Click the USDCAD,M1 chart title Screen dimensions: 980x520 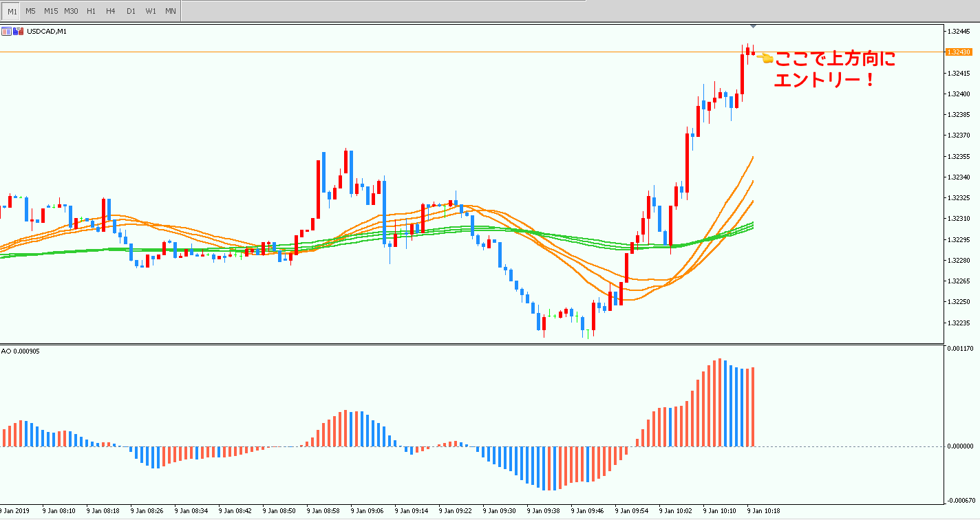pos(47,31)
